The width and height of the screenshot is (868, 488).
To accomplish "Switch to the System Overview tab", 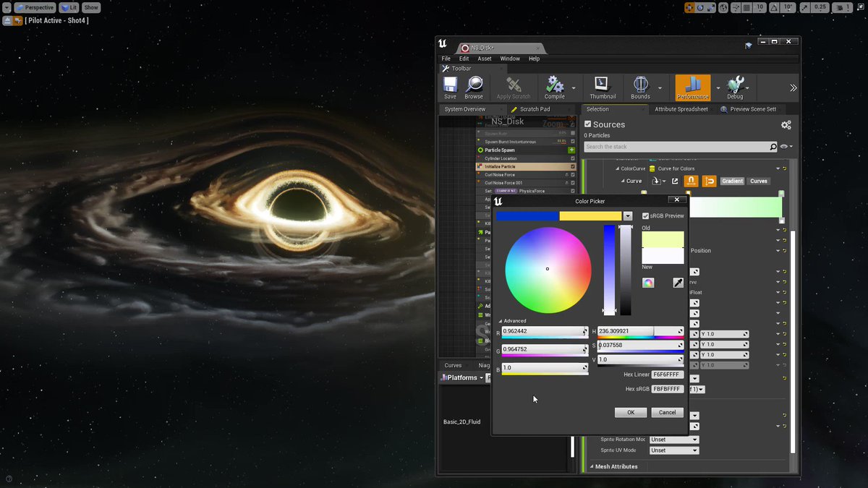I will tap(465, 109).
